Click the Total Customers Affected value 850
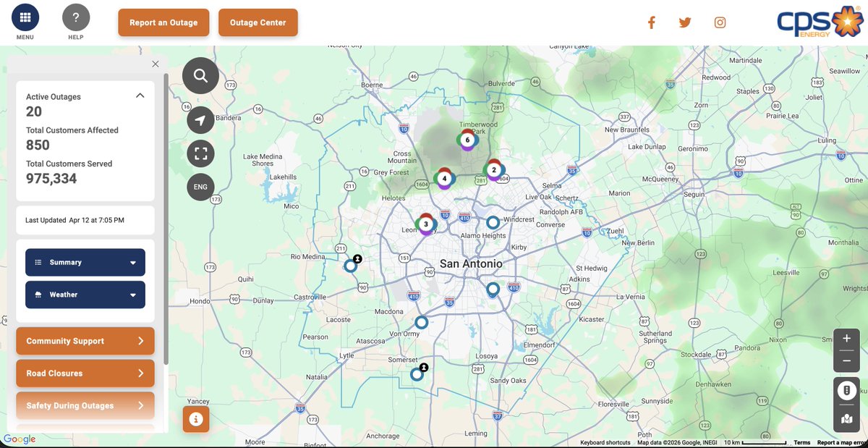The image size is (868, 448). tap(38, 145)
